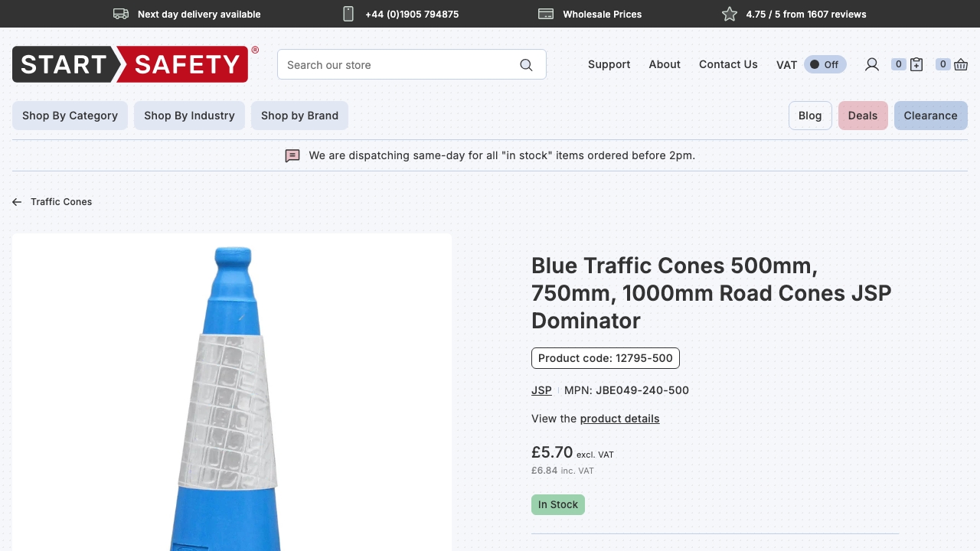The image size is (980, 551).
Task: Click the back arrow beside Traffic Cones
Action: pos(16,201)
